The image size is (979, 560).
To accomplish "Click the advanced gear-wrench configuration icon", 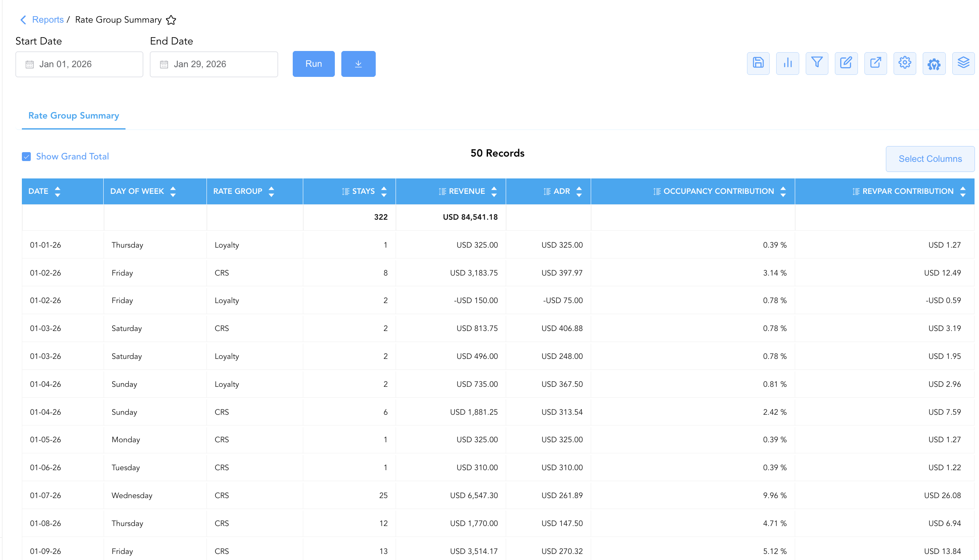I will coord(934,63).
